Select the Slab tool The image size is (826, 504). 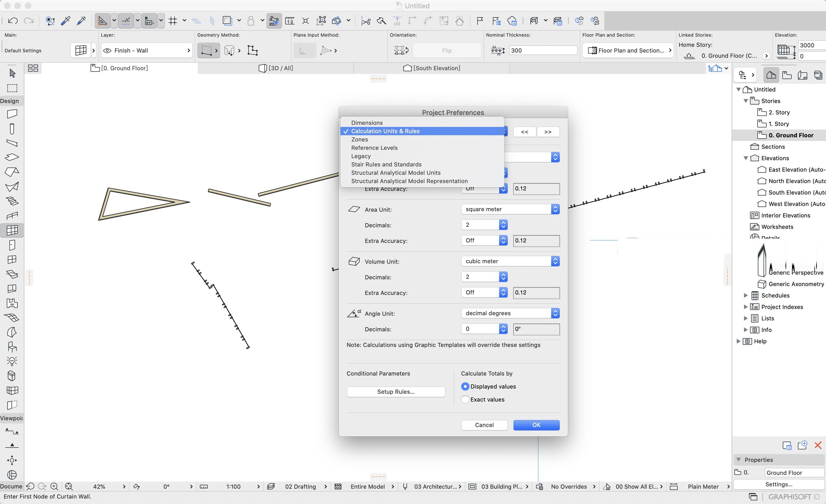pos(12,157)
